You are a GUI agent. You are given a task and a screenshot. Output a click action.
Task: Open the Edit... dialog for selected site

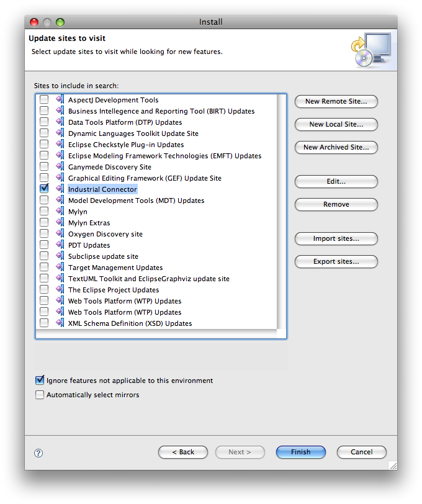pos(336,181)
